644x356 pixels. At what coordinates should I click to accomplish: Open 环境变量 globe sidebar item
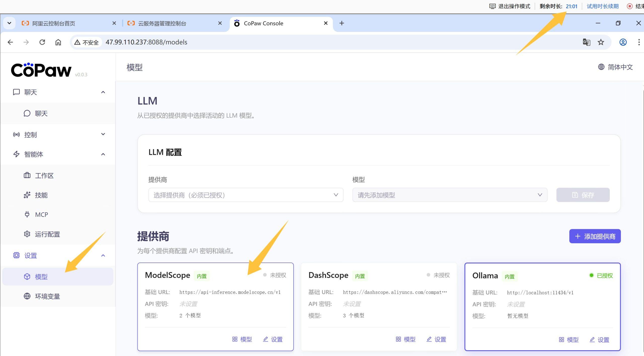(47, 296)
